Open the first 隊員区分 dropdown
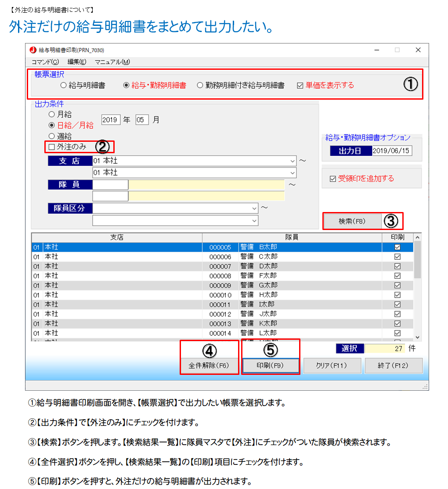The image size is (448, 489). click(x=254, y=208)
